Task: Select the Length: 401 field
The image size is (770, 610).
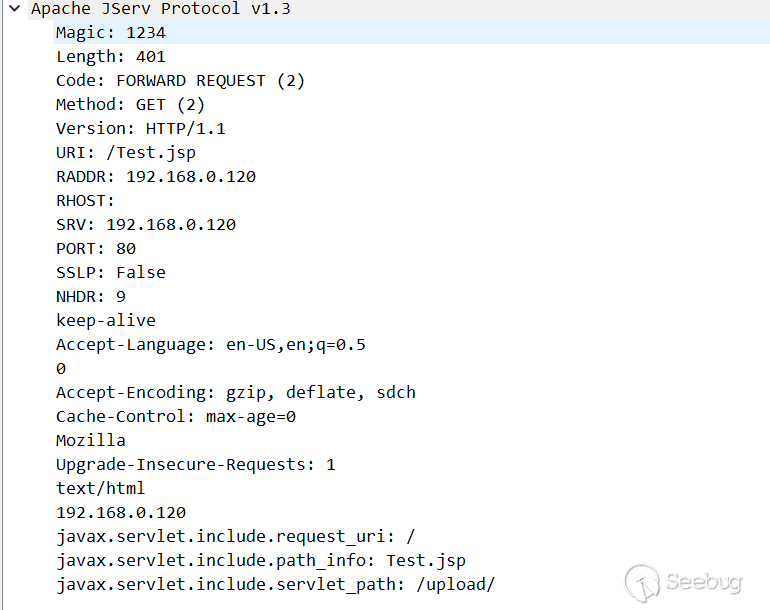Action: [x=110, y=57]
